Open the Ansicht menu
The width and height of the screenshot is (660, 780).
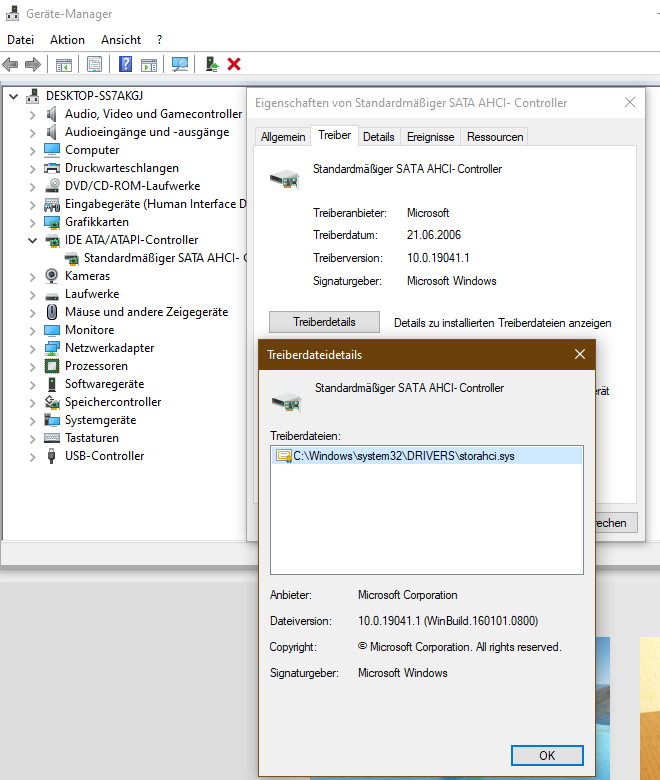tap(121, 40)
